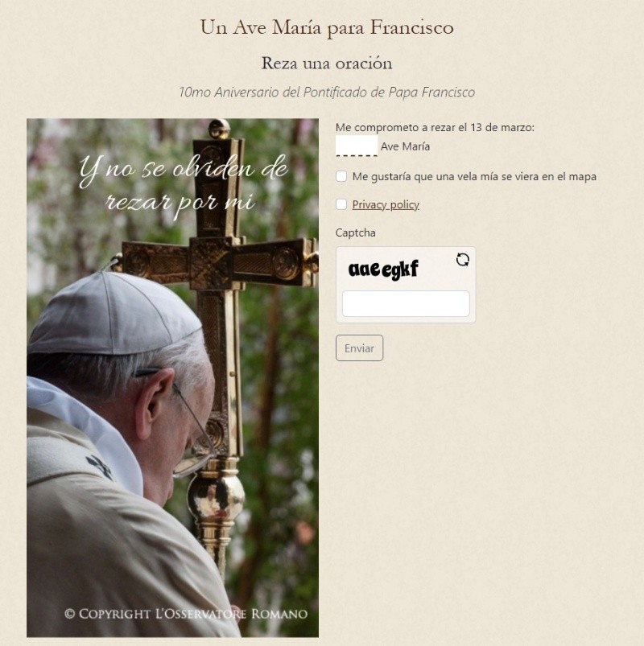The height and width of the screenshot is (646, 644).
Task: Check the Privacy policy checkbox
Action: (x=341, y=204)
